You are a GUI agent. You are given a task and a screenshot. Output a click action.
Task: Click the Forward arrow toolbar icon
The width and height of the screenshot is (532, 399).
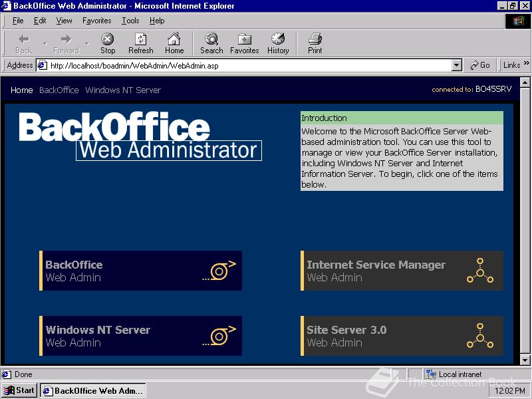66,39
